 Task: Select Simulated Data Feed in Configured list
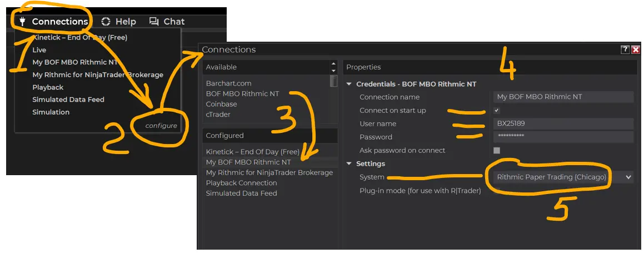242,193
